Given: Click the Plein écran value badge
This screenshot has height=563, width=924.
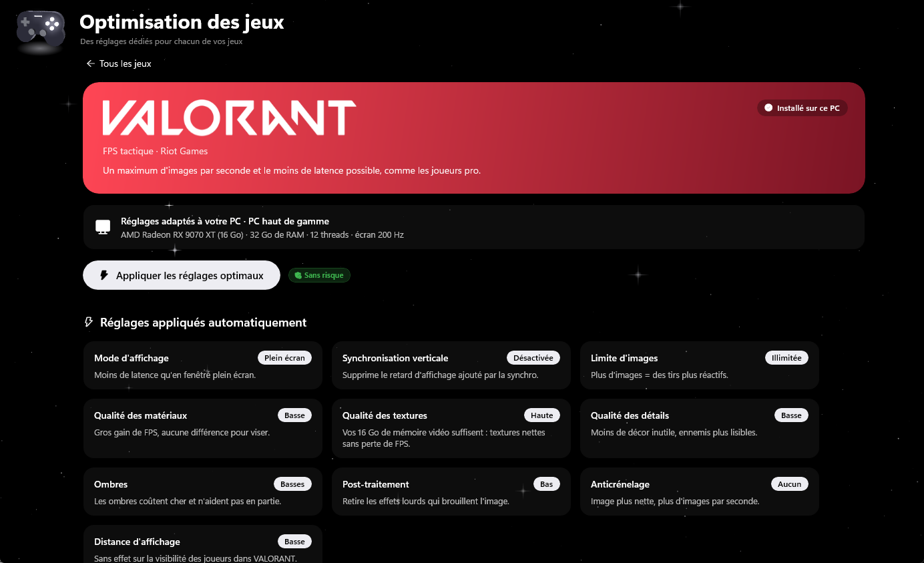Looking at the screenshot, I should 284,358.
